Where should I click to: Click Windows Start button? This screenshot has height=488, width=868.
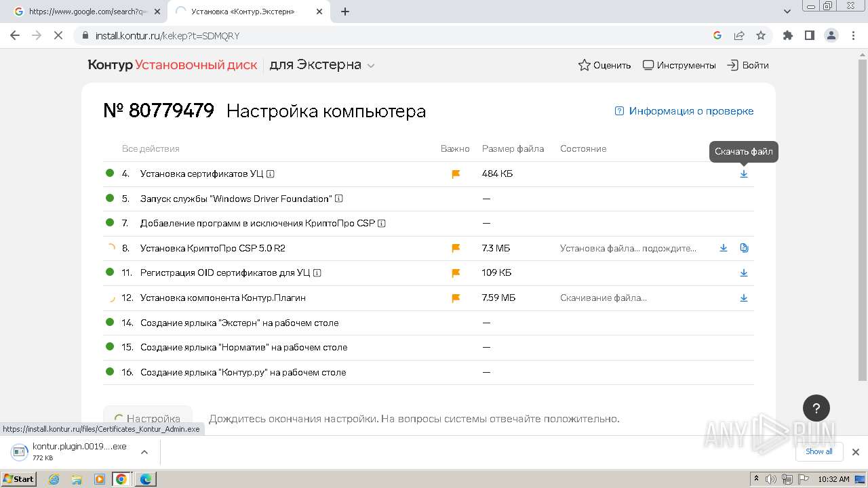tap(18, 479)
